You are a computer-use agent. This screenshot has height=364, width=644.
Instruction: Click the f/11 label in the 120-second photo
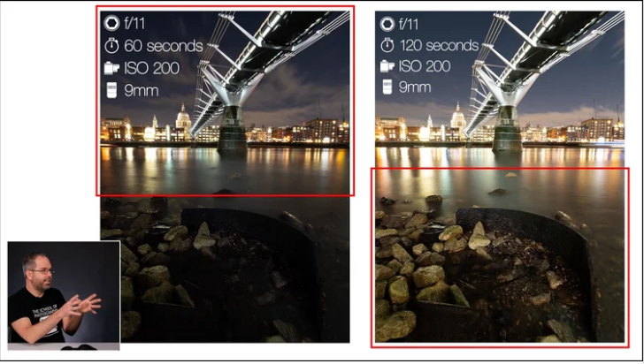(409, 24)
